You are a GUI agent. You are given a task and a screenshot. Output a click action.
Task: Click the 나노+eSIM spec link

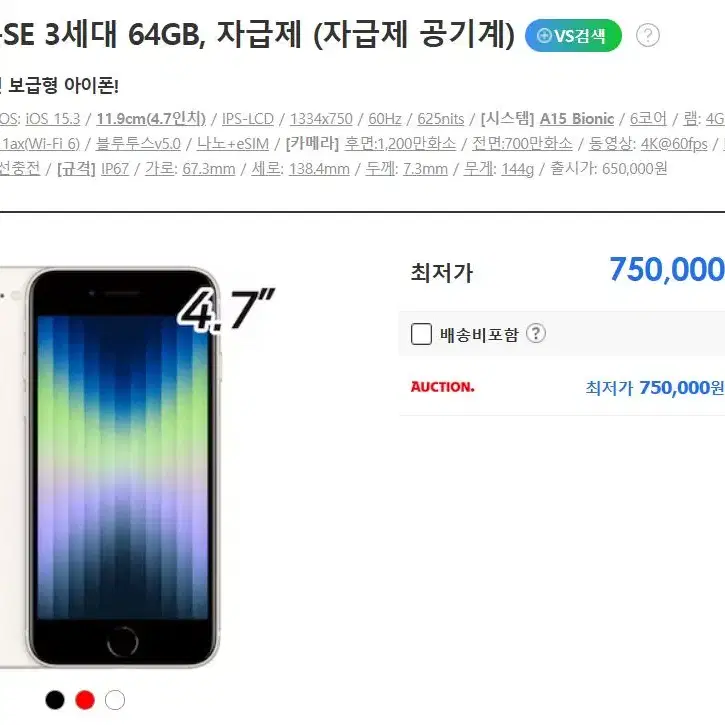[x=233, y=144]
